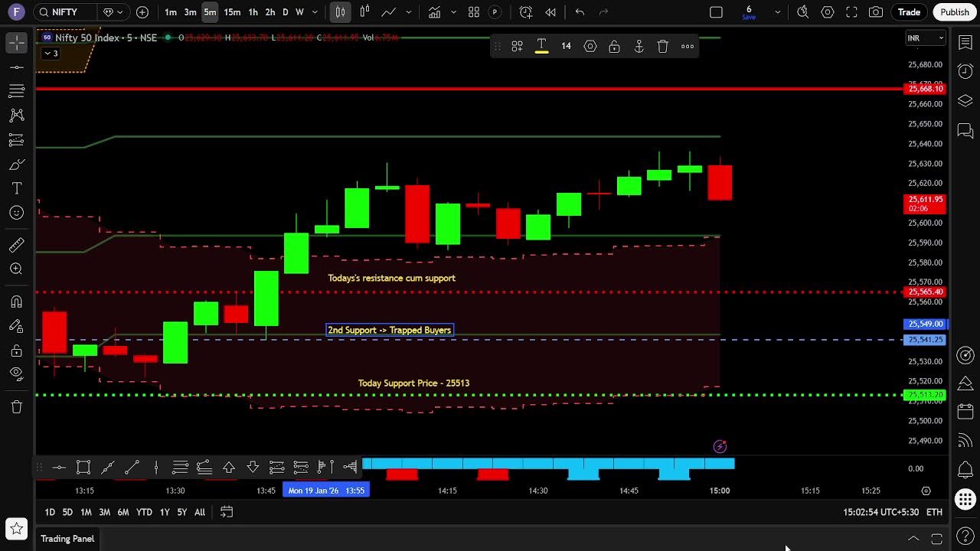
Task: Open more options in floating toolbar
Action: coord(688,46)
